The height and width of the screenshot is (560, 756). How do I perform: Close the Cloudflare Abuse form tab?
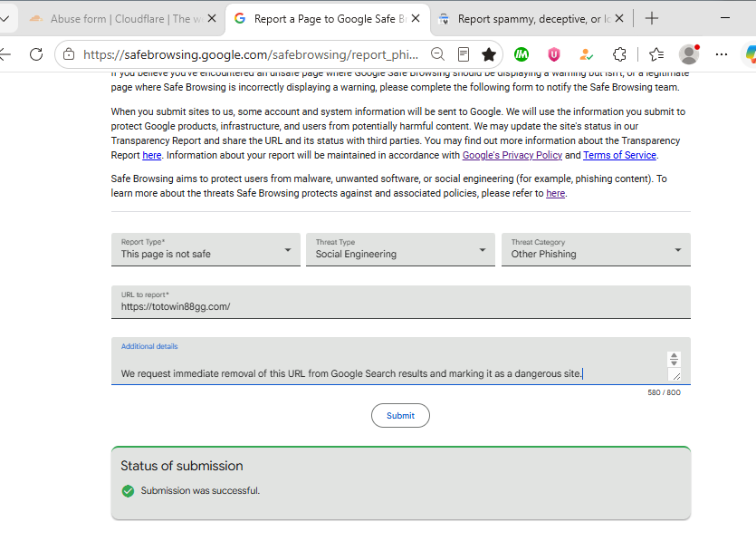[x=212, y=19]
